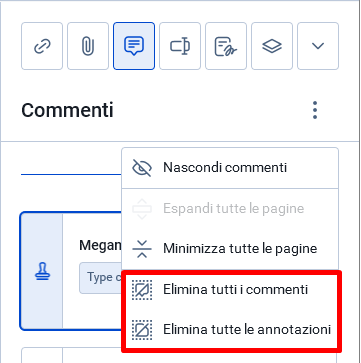
Task: Select Elimina tutti i commenti
Action: 230,289
